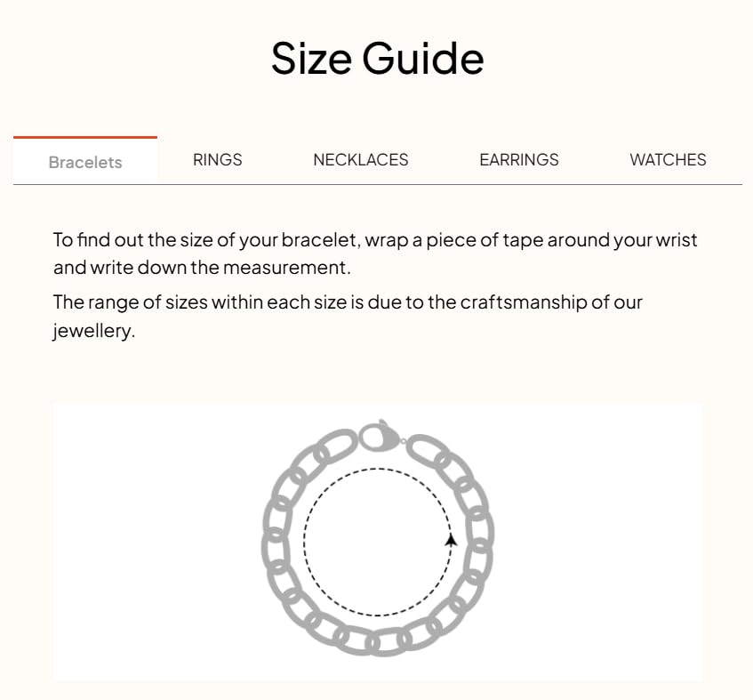Click the word "craftsmanship" in the description
Image resolution: width=753 pixels, height=700 pixels.
524,302
